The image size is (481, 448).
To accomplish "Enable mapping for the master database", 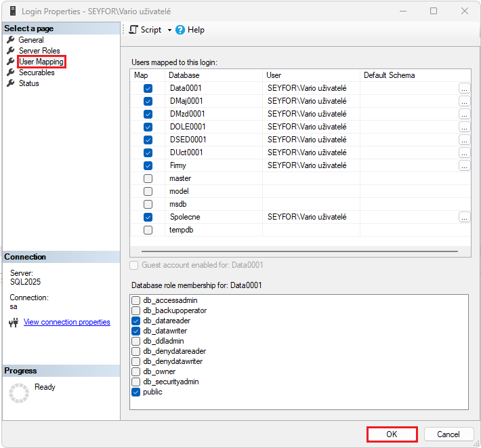I will pos(148,178).
